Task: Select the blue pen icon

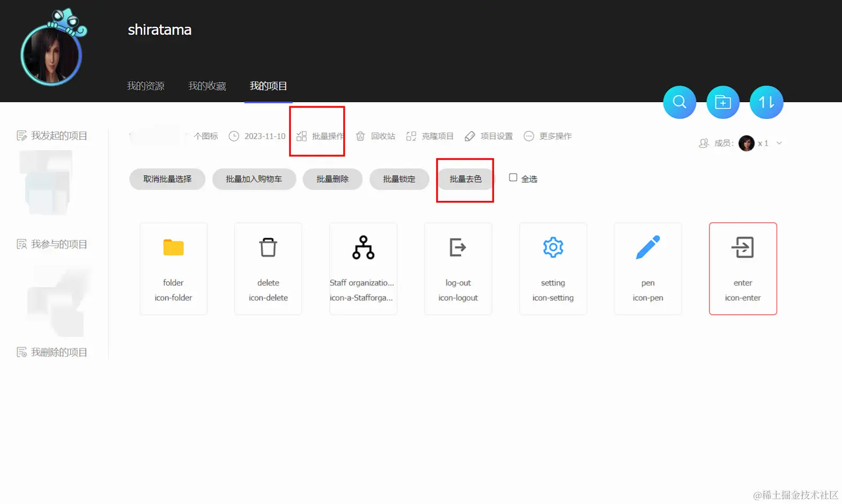Action: [648, 247]
